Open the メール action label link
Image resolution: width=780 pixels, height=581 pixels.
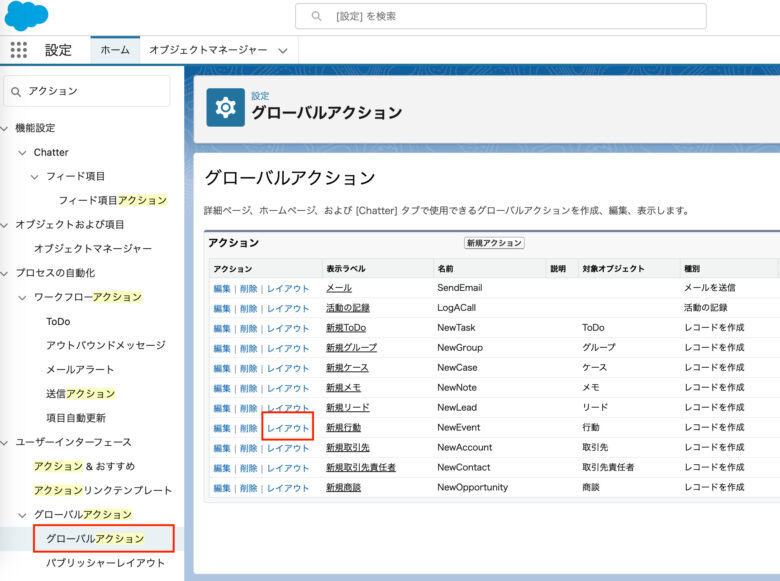coord(339,288)
